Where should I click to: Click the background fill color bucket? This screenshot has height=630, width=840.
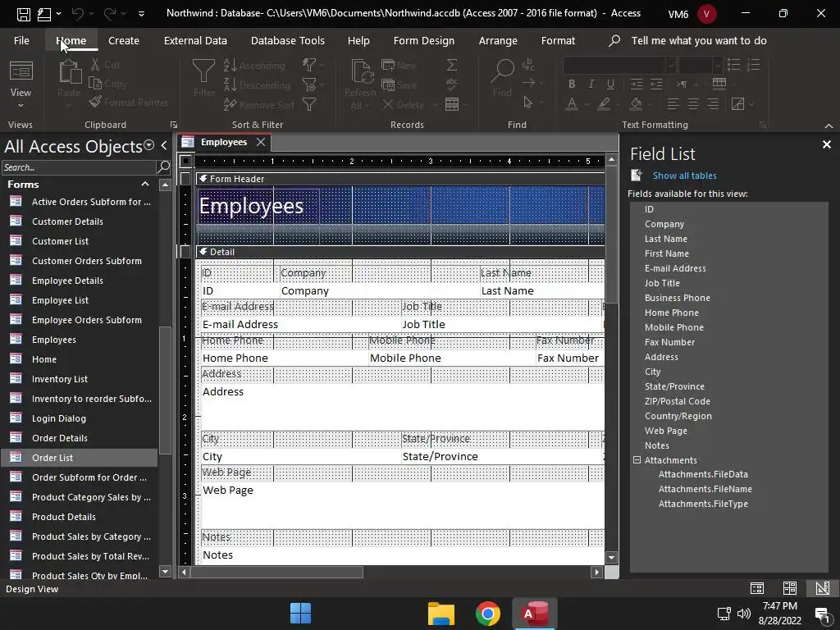point(636,104)
